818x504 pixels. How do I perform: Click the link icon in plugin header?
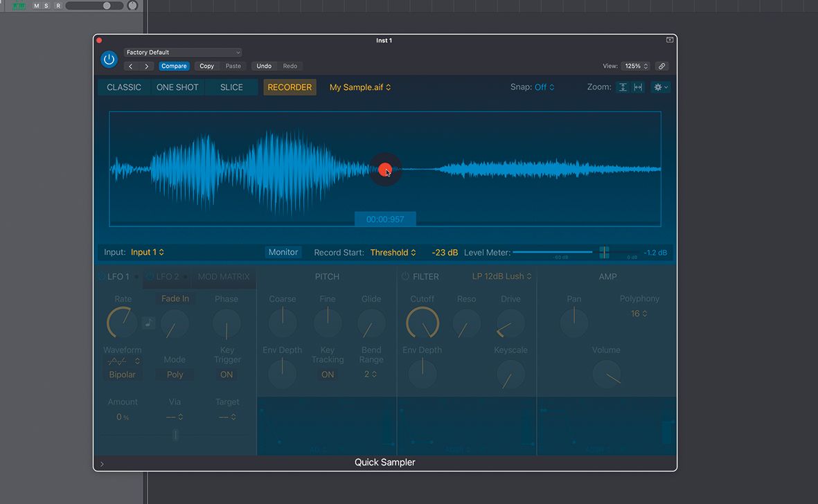coord(662,66)
